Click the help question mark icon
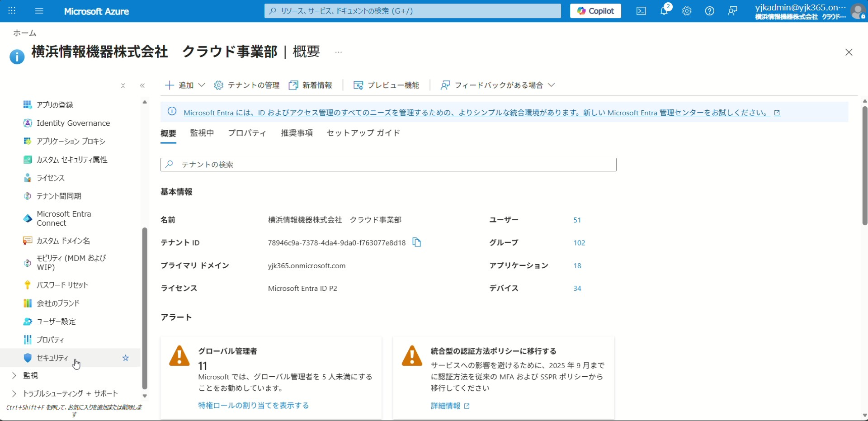868x421 pixels. click(x=710, y=11)
